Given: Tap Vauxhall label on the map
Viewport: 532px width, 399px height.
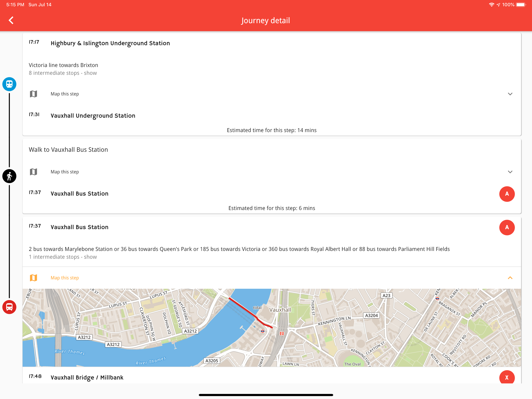Looking at the screenshot, I should [x=280, y=310].
